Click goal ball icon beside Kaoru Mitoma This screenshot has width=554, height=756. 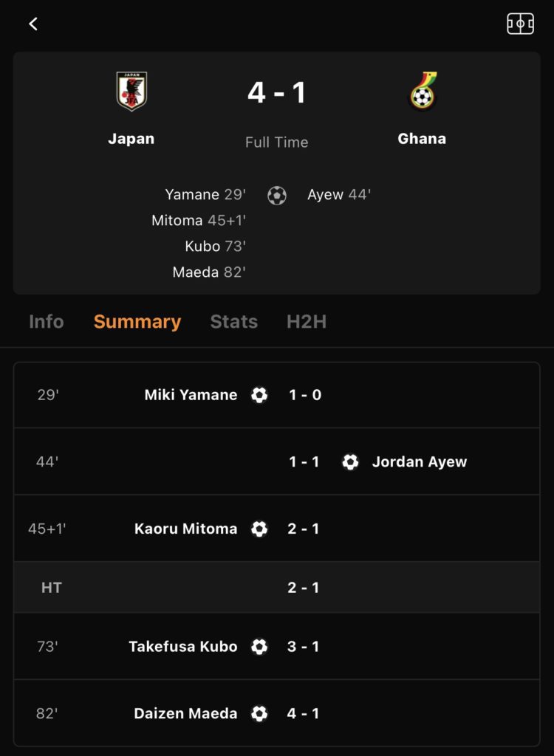259,529
